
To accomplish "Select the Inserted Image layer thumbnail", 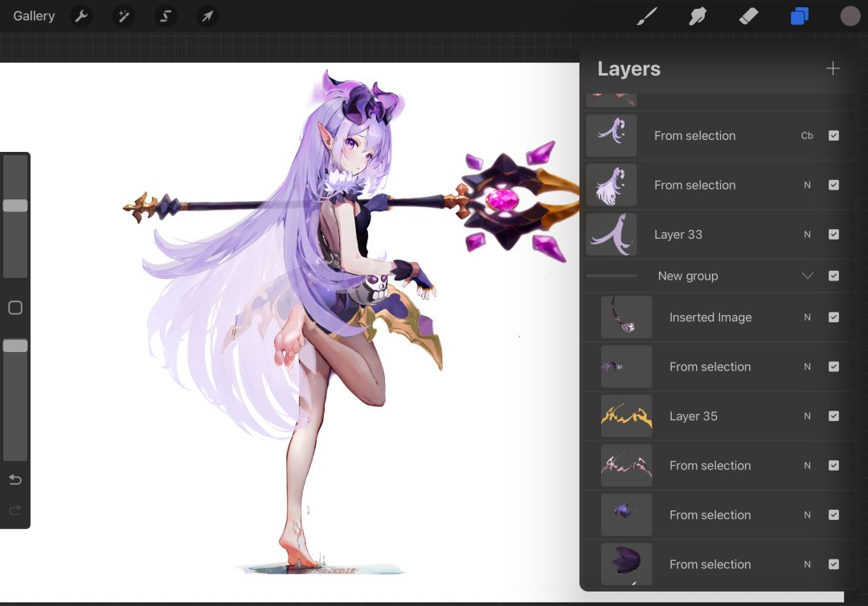I will pos(627,317).
